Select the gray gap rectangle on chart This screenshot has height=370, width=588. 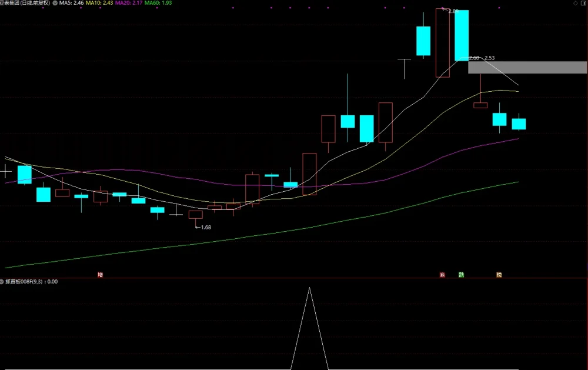(x=527, y=68)
